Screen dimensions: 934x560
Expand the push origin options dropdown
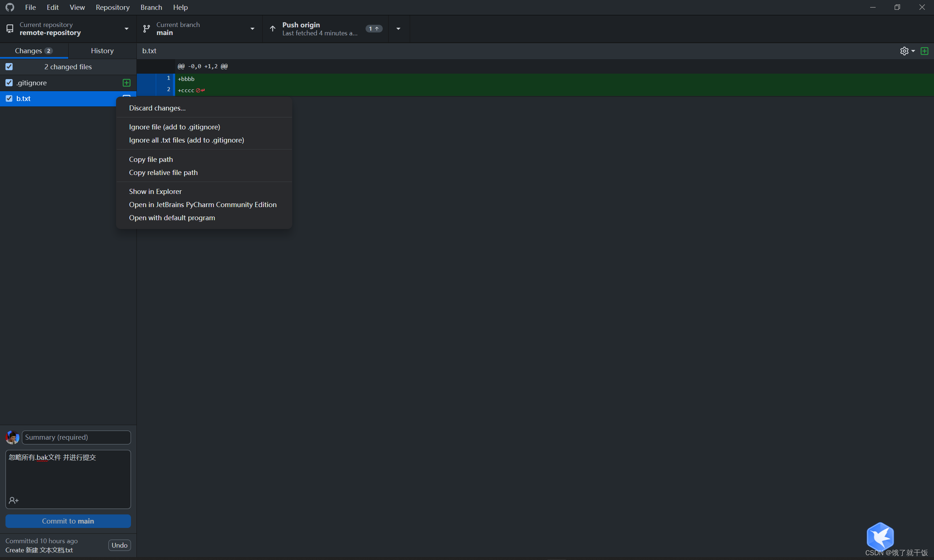click(x=398, y=29)
